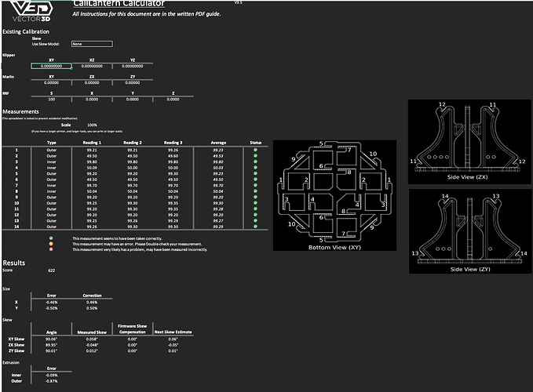
Task: Click the Y size Correction value 0.50%
Action: click(x=92, y=308)
